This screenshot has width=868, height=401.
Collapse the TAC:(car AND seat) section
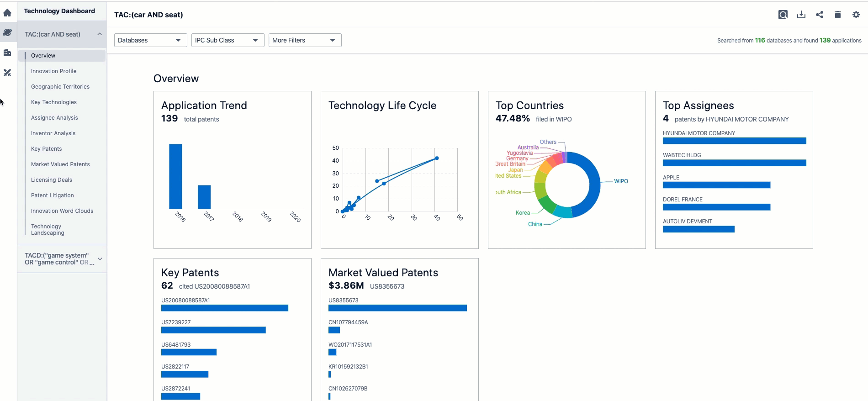click(x=100, y=34)
